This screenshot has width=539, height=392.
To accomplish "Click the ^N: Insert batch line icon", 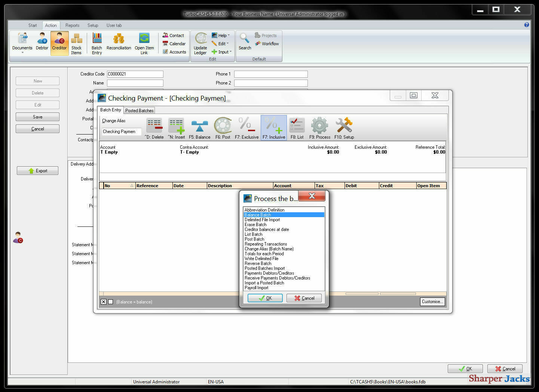I will 176,129.
